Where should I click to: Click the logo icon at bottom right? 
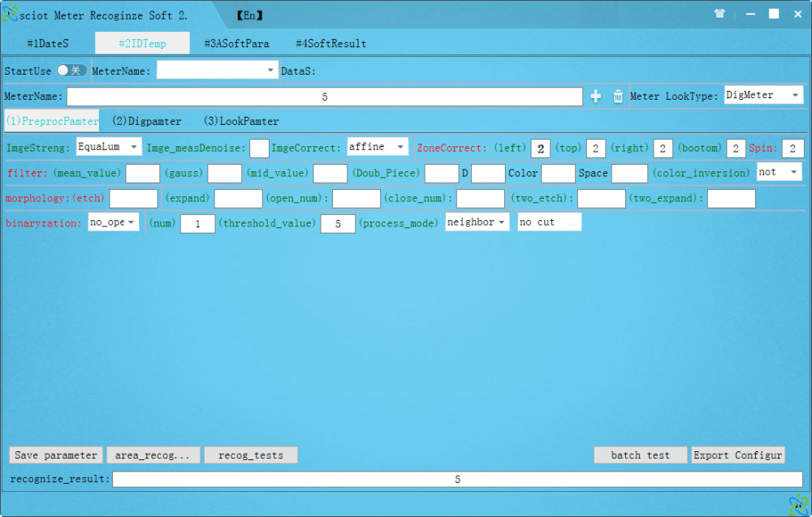797,504
